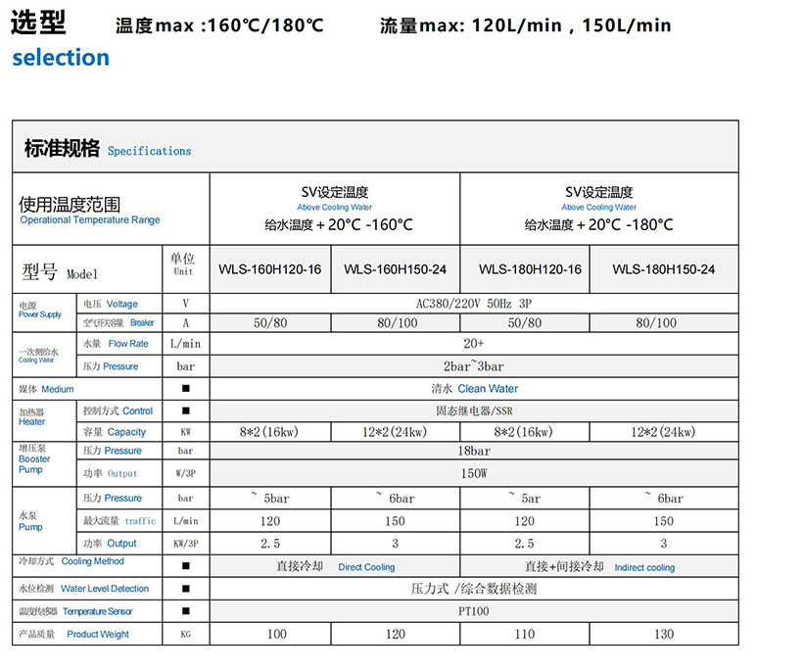The height and width of the screenshot is (672, 803).
Task: Click the PT100 temperature sensor value
Action: pos(473,611)
